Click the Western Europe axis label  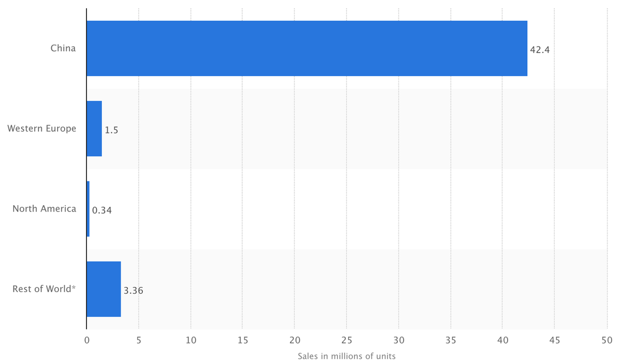(42, 128)
